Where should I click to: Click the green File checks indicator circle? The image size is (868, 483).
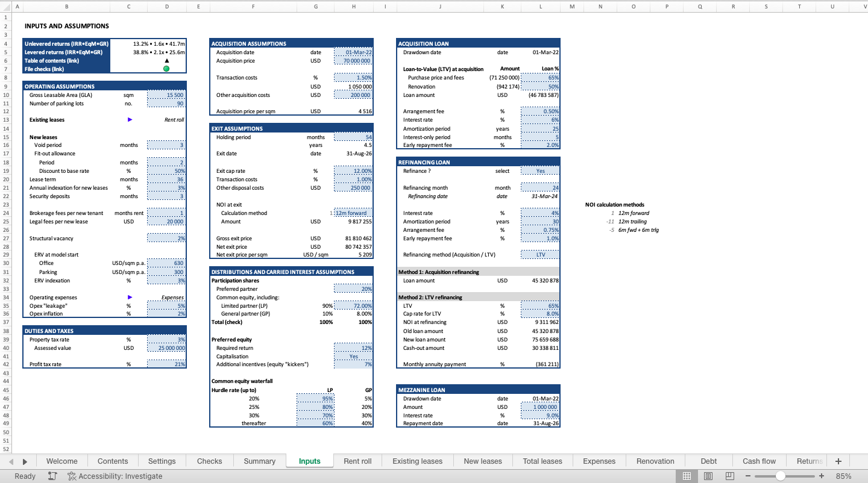(166, 69)
